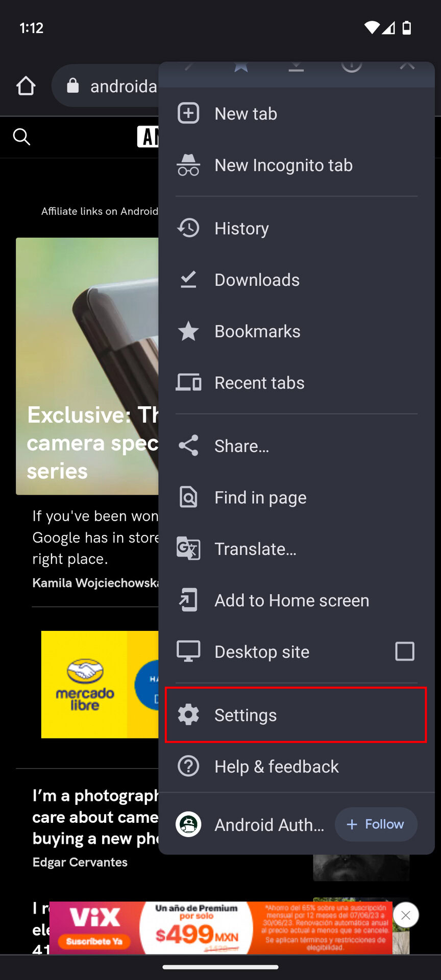Click the History clock icon
This screenshot has height=980, width=441.
point(188,228)
